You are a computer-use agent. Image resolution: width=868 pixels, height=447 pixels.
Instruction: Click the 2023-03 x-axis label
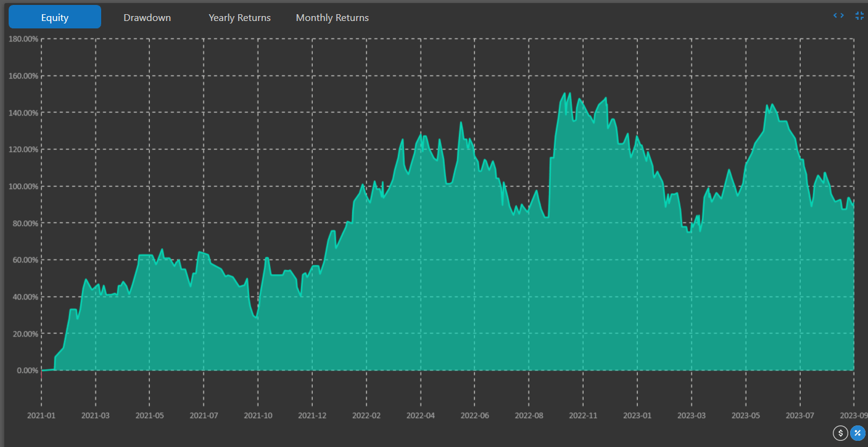[x=692, y=416]
